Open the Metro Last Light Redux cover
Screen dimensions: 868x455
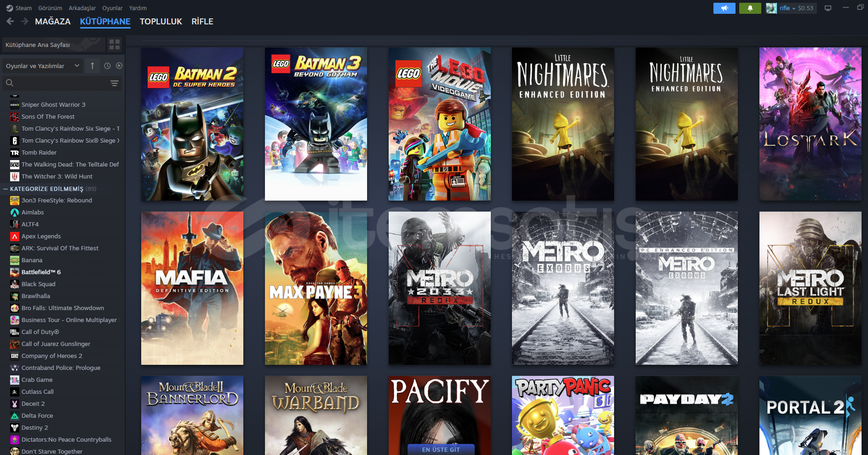point(811,288)
